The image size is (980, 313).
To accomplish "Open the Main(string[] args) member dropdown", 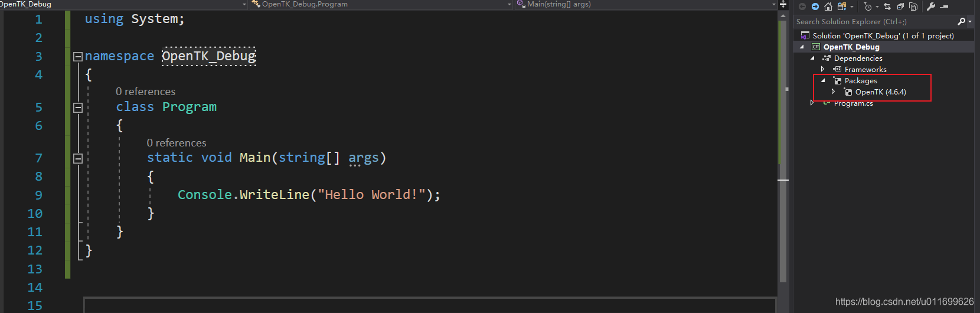I will [774, 4].
